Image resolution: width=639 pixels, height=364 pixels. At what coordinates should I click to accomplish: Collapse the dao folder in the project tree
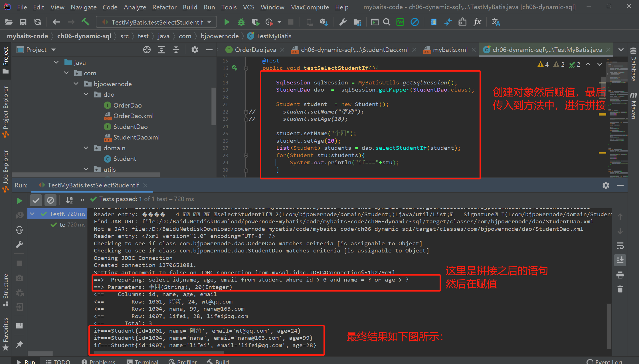coord(86,94)
